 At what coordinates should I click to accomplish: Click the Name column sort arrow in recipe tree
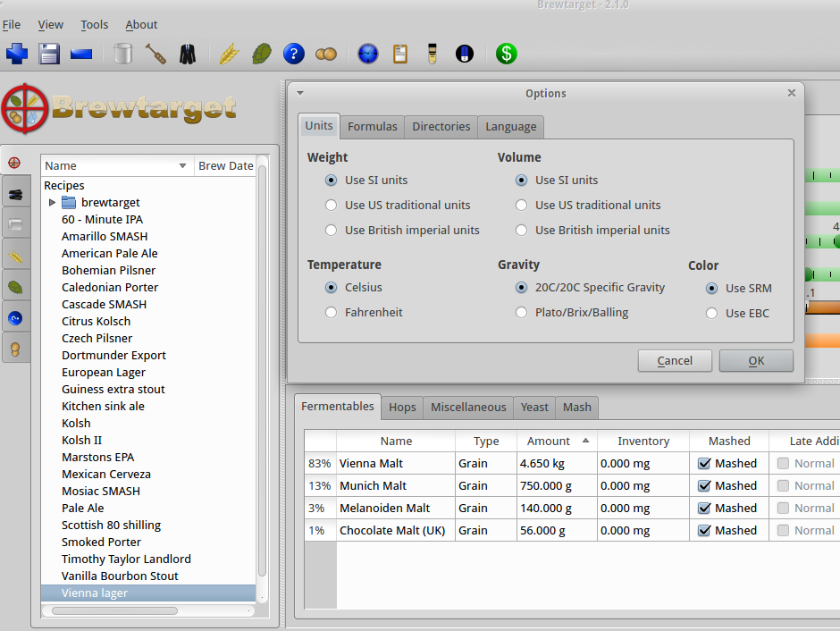pos(182,166)
